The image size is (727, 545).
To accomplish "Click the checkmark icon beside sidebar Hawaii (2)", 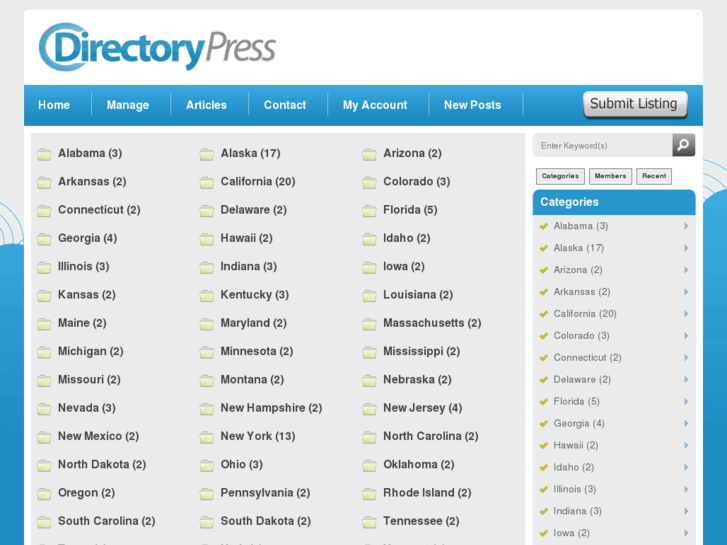I will tap(544, 446).
